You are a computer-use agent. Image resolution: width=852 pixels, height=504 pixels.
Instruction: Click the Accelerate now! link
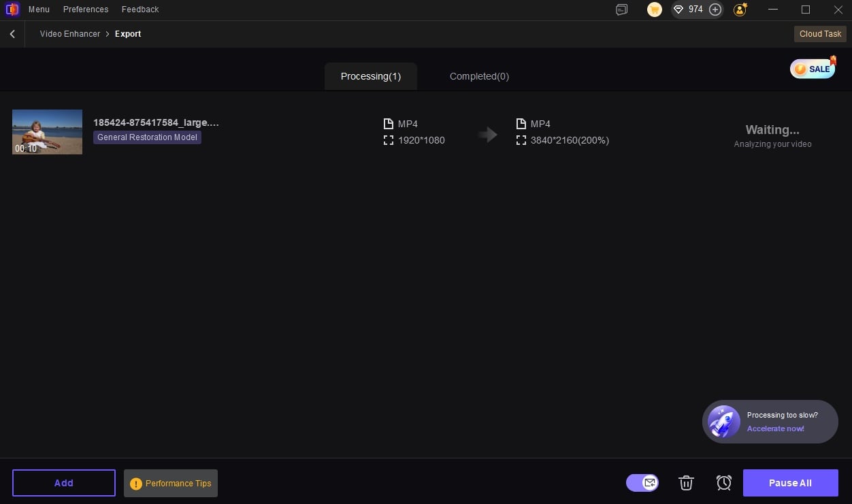pos(775,429)
